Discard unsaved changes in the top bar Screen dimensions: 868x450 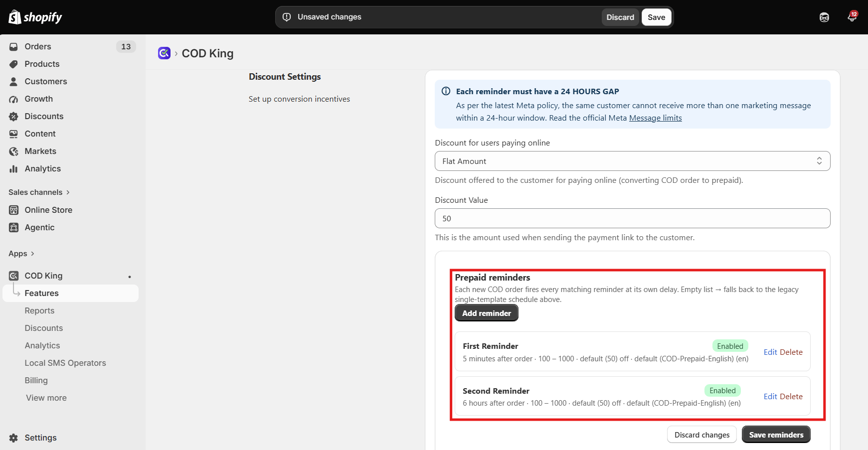pyautogui.click(x=620, y=17)
